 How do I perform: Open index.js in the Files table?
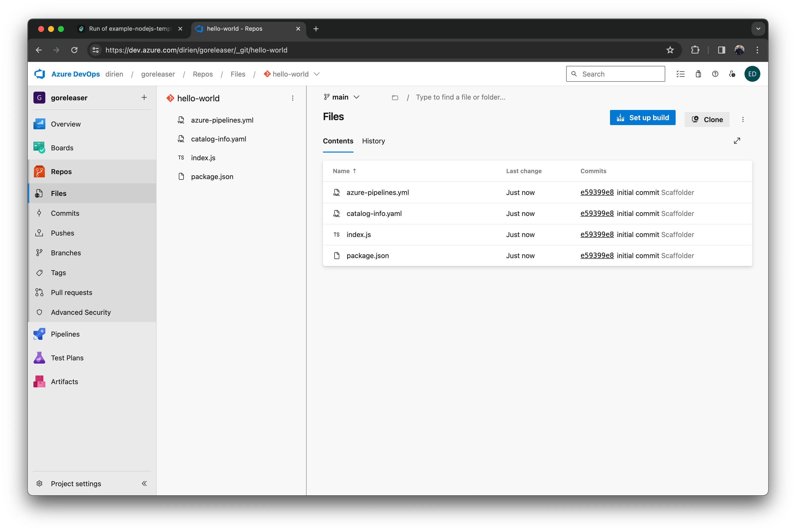pyautogui.click(x=359, y=235)
